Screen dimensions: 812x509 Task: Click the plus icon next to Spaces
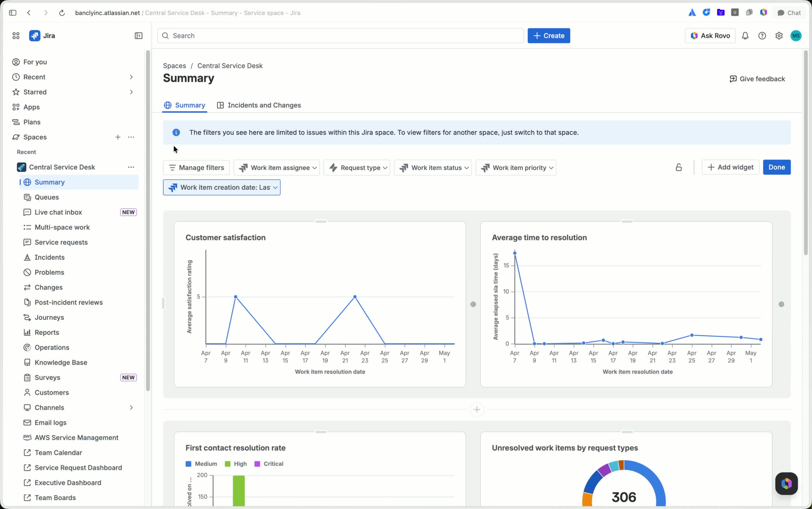coord(118,137)
